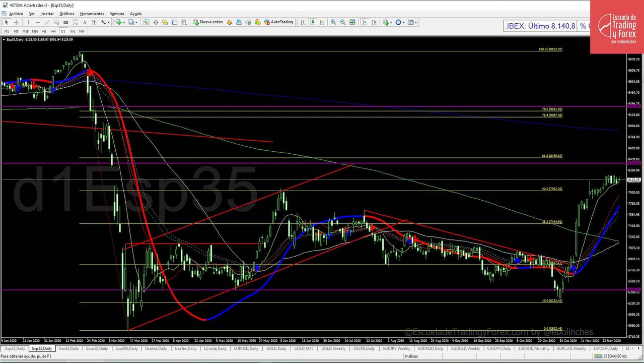Viewport: 644px width, 363px height.
Task: Open the Ventana menu
Action: coord(117,14)
